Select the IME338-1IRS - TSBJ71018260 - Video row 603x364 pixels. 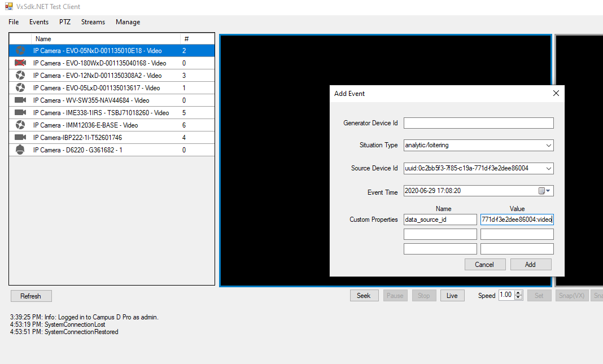pyautogui.click(x=112, y=113)
